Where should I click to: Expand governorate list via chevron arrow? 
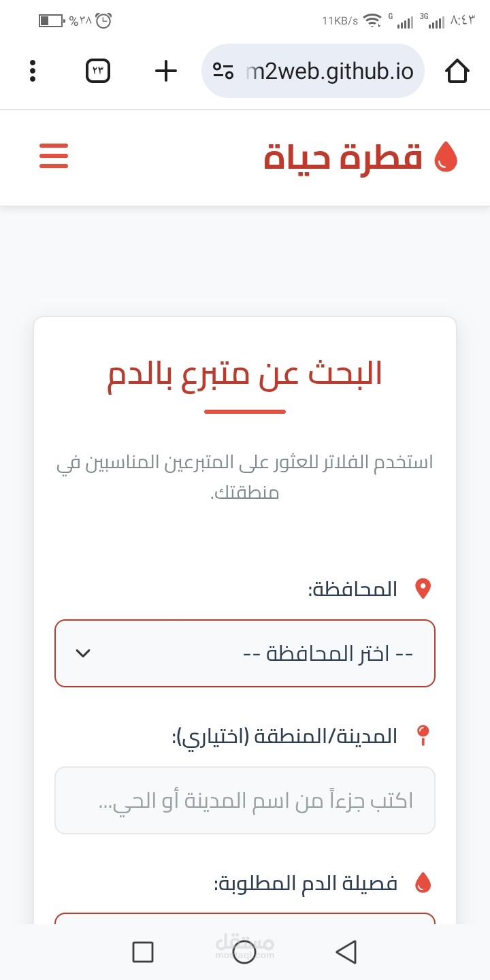point(83,653)
